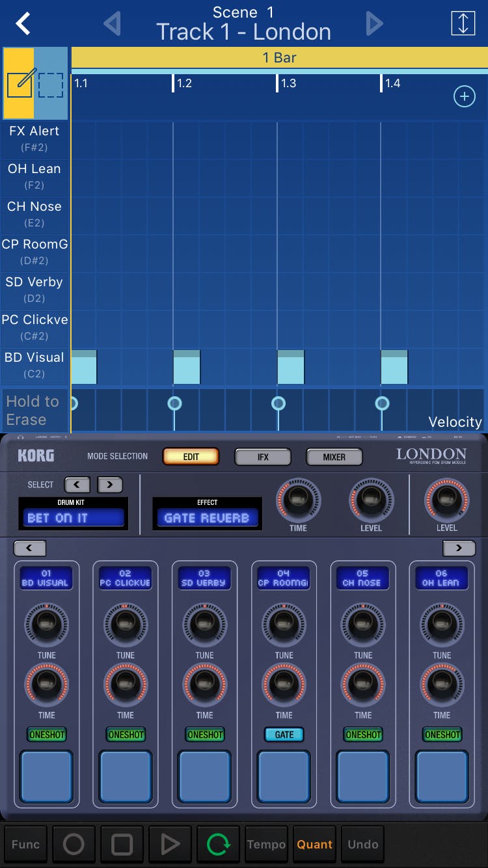Adjust the effect TIME knob
The width and height of the screenshot is (488, 868).
[x=298, y=500]
